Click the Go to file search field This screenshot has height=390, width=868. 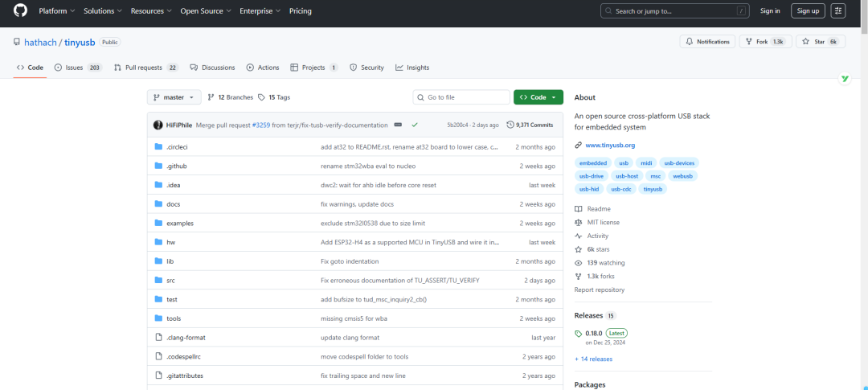(461, 97)
